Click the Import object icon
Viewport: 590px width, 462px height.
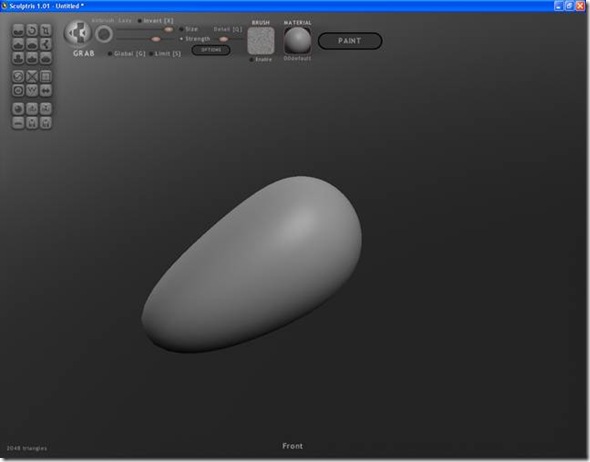(32, 109)
